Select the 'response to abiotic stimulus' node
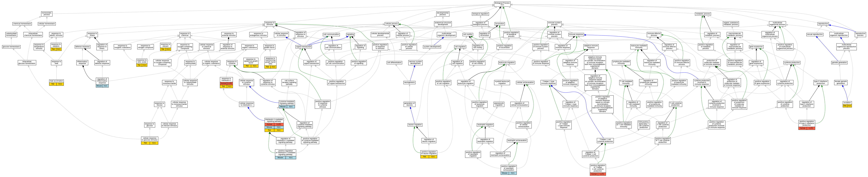 (56, 34)
